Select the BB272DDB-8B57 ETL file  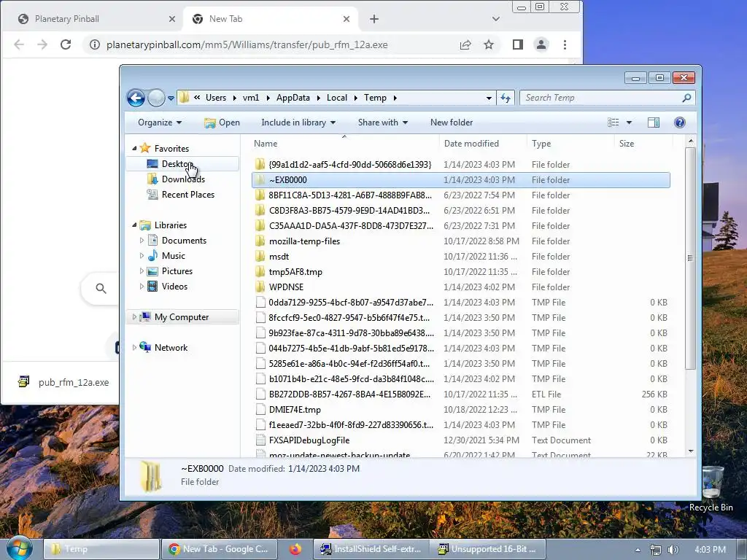(x=461, y=394)
